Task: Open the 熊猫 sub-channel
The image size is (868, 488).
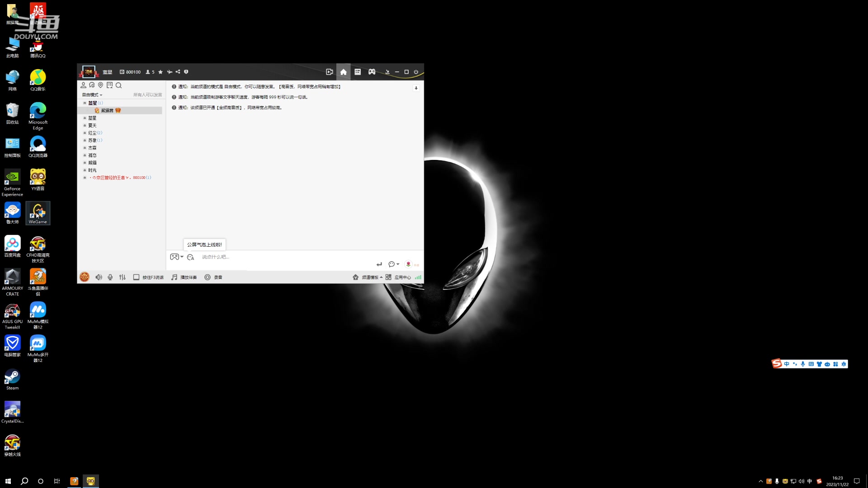Action: (92, 163)
